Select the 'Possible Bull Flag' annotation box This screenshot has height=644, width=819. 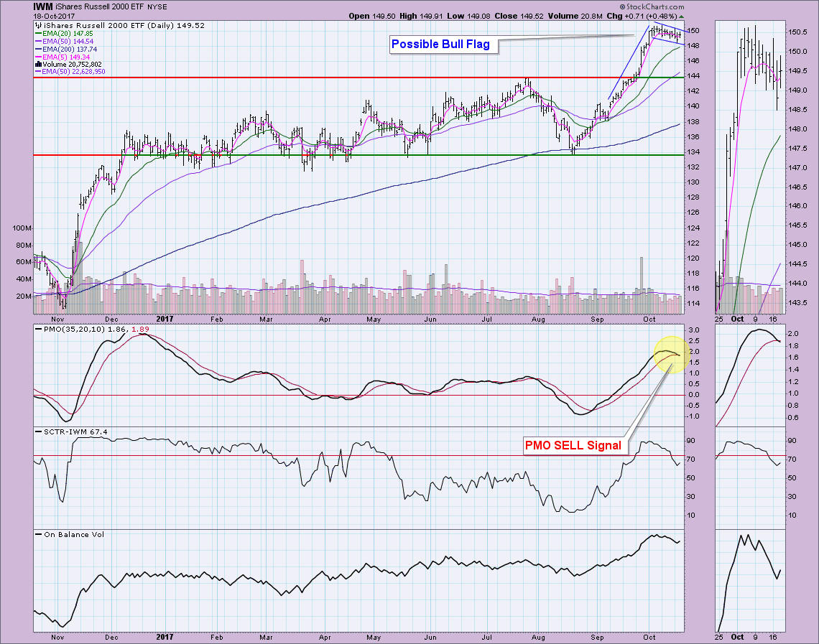click(x=442, y=45)
